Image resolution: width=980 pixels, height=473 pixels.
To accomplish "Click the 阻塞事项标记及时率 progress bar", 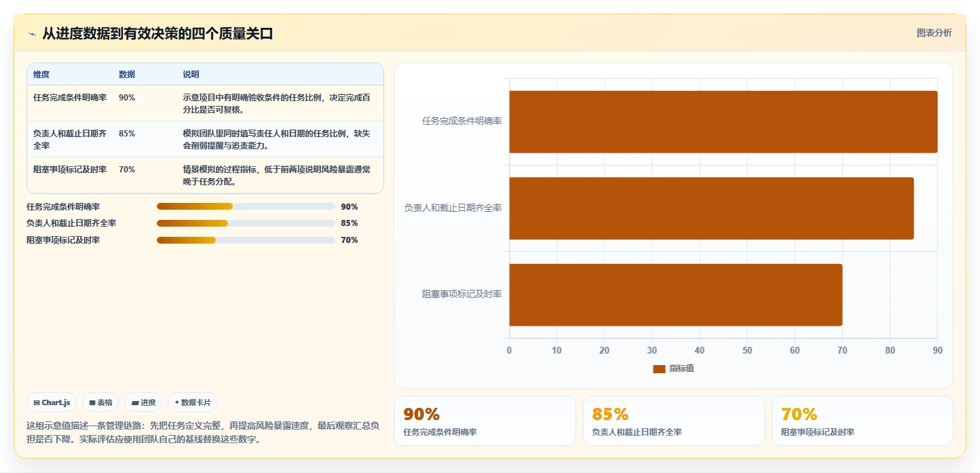I will pyautogui.click(x=246, y=240).
